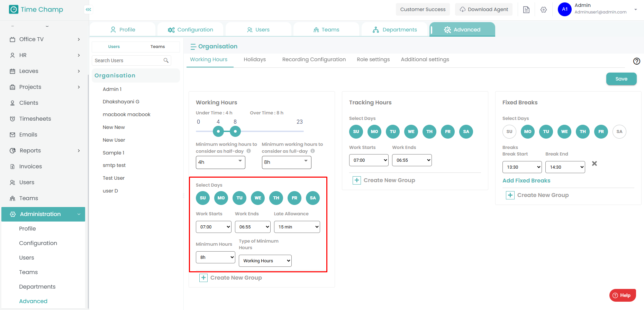Open the Additional settings tab

(425, 59)
